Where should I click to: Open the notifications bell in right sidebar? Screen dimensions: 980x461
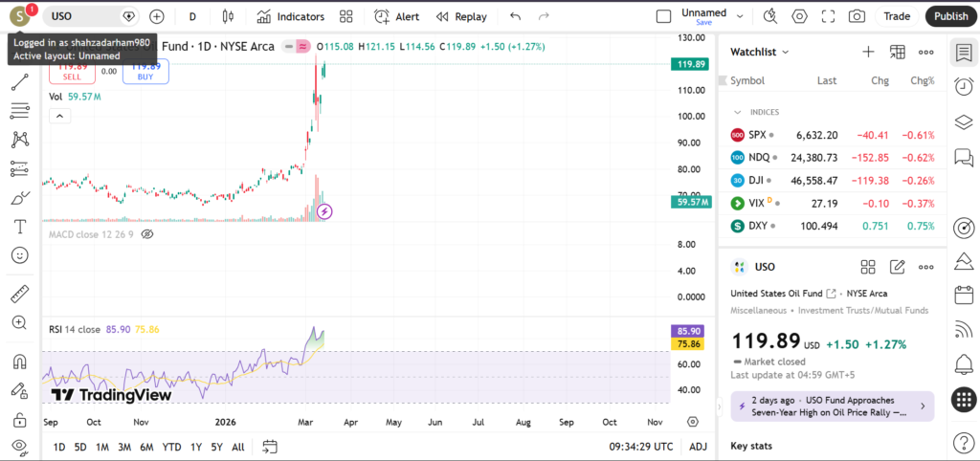pos(964,363)
